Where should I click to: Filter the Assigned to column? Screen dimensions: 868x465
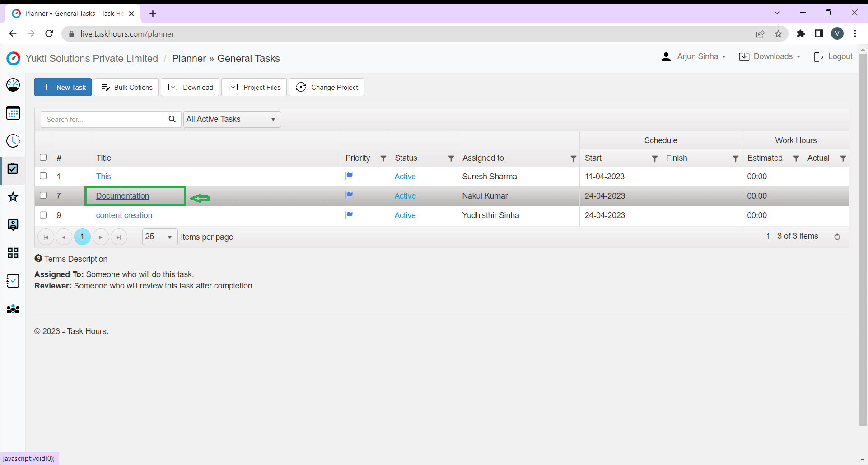(x=573, y=158)
